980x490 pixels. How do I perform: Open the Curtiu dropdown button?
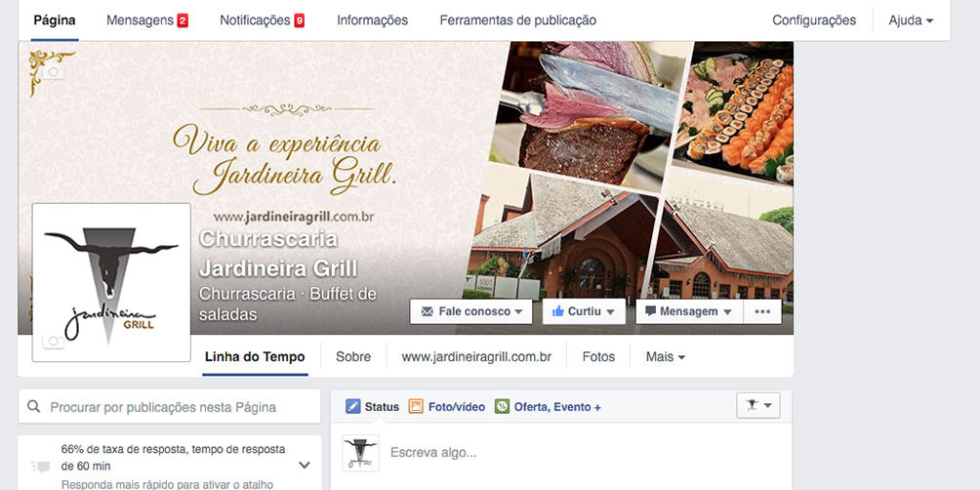(x=584, y=311)
